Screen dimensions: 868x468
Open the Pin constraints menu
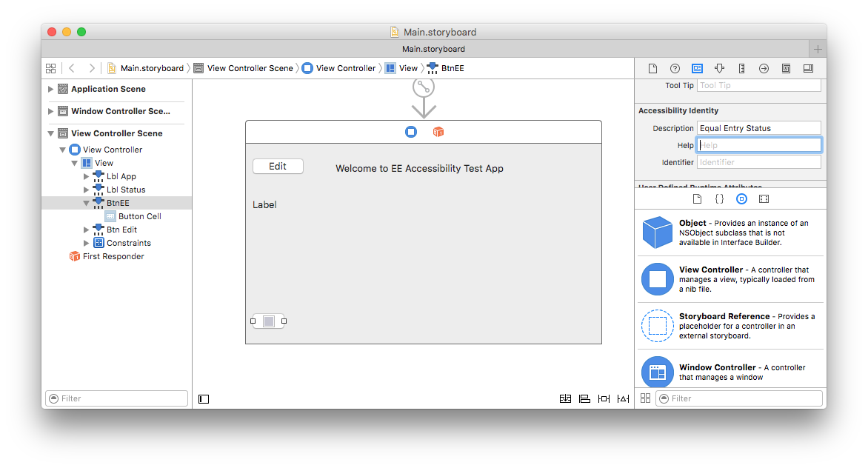(604, 399)
